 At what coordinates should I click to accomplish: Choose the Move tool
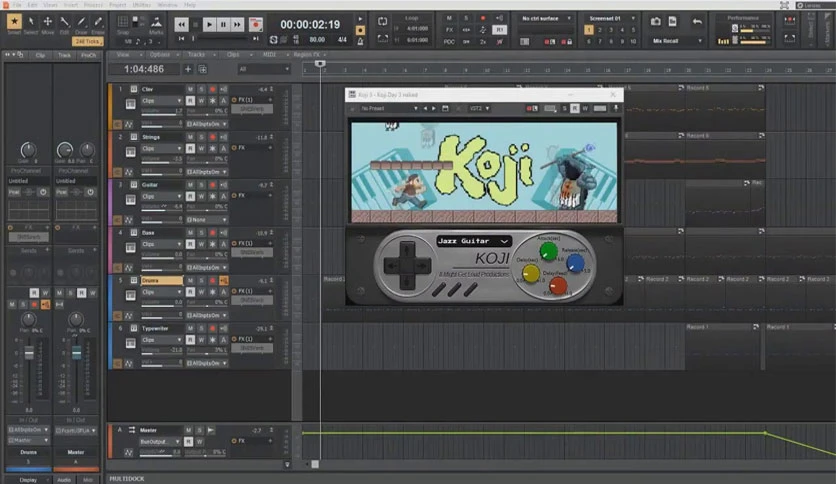pos(48,22)
